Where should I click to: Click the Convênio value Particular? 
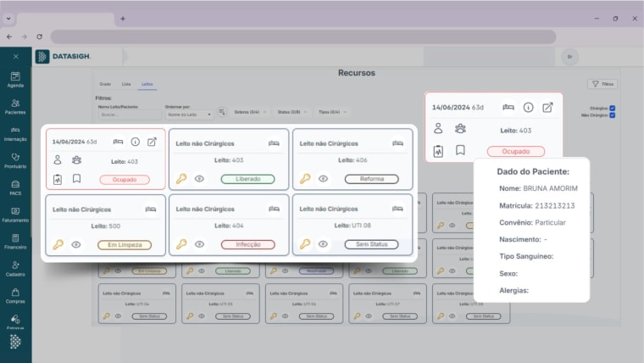(550, 222)
